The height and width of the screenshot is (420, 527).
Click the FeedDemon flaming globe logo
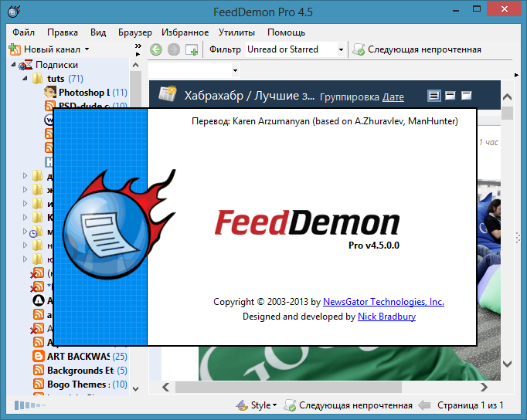coord(117,224)
